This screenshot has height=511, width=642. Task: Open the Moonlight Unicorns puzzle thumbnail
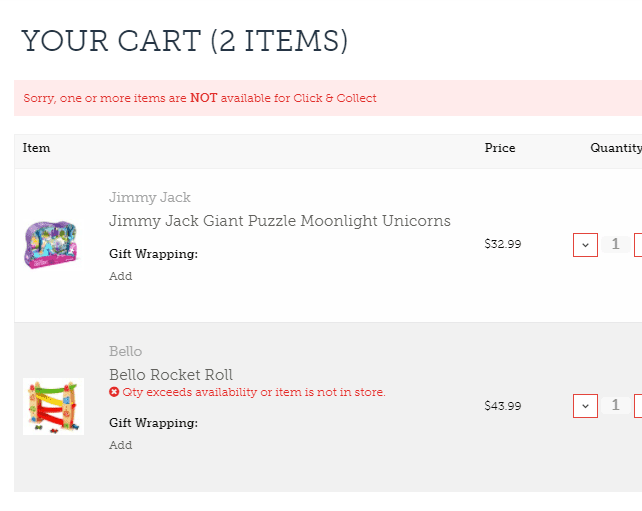[50, 244]
